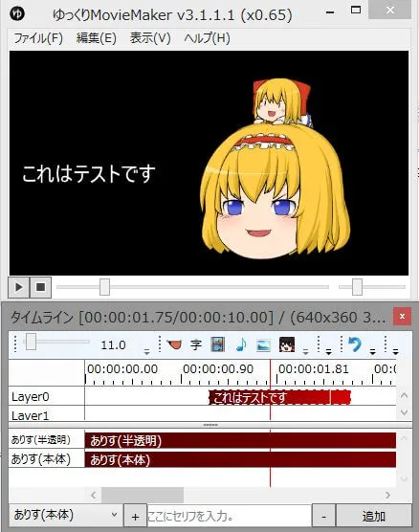This screenshot has height=532, width=419.
Task: Click the preview volume slider thumb at right
Action: [x=357, y=287]
